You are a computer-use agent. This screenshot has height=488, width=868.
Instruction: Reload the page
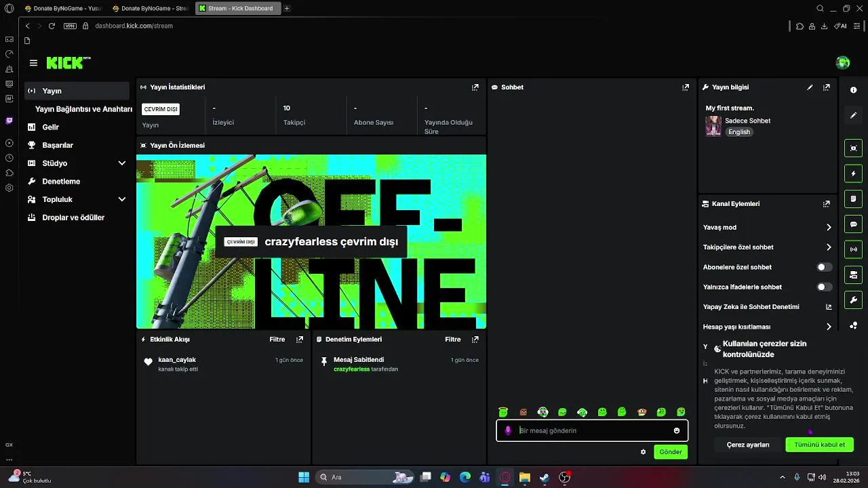[x=52, y=26]
